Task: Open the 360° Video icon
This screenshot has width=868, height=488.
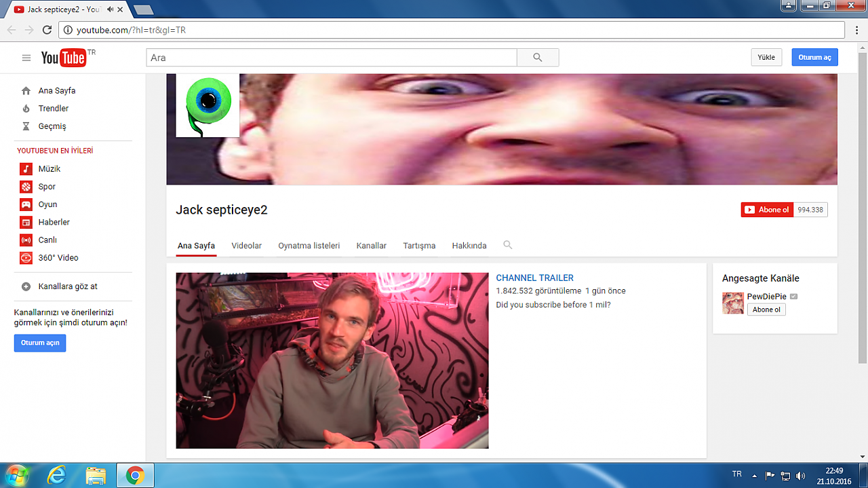Action: [x=26, y=258]
